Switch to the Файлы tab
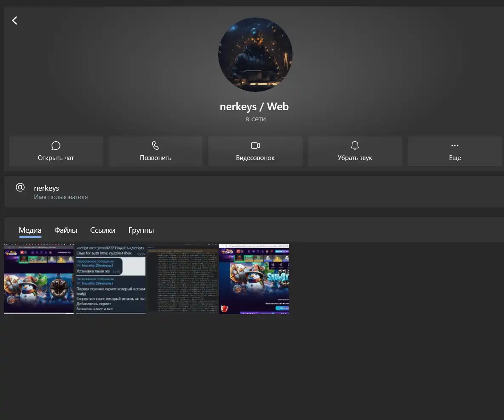504x420 pixels. 65,230
